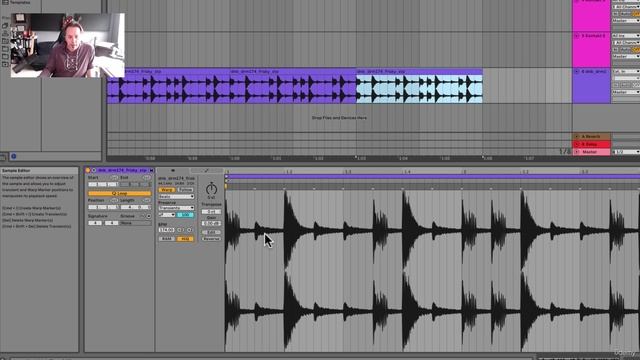Open the Beats warp mode dropdown
This screenshot has width=640, height=360.
coord(176,196)
